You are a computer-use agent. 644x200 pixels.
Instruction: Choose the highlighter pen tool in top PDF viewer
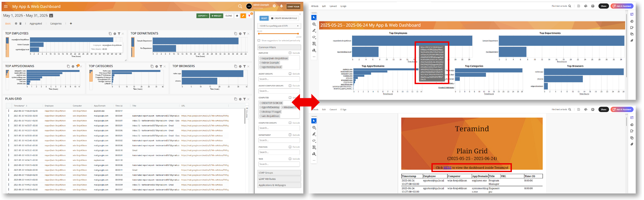(314, 31)
